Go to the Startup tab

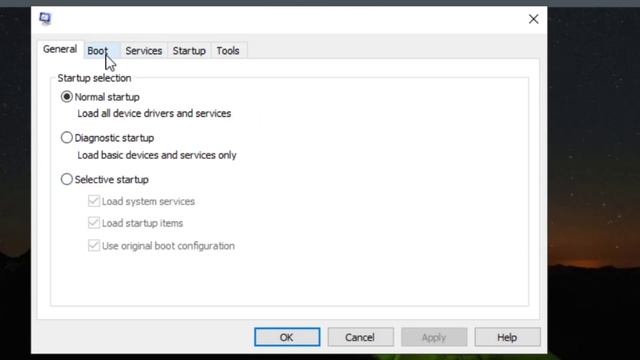pyautogui.click(x=189, y=51)
